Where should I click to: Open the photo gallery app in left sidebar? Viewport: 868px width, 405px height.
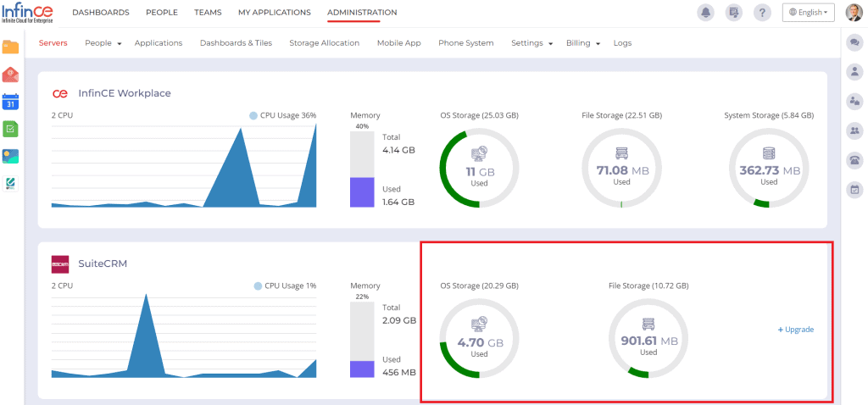10,156
